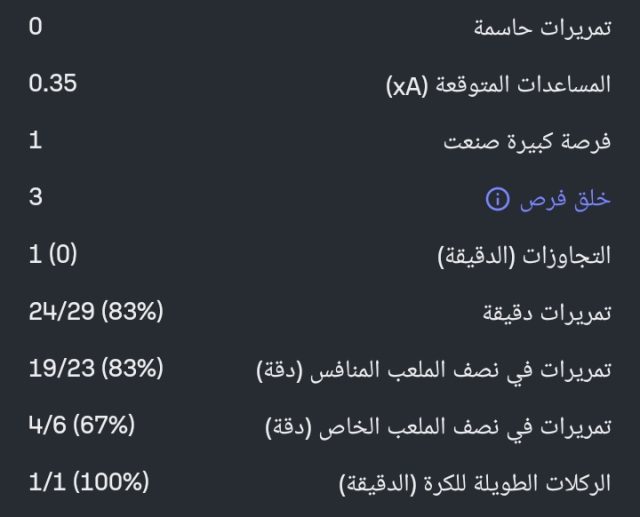Click the 0.35 expected assists value
Image resolution: width=640 pixels, height=517 pixels.
(53, 84)
